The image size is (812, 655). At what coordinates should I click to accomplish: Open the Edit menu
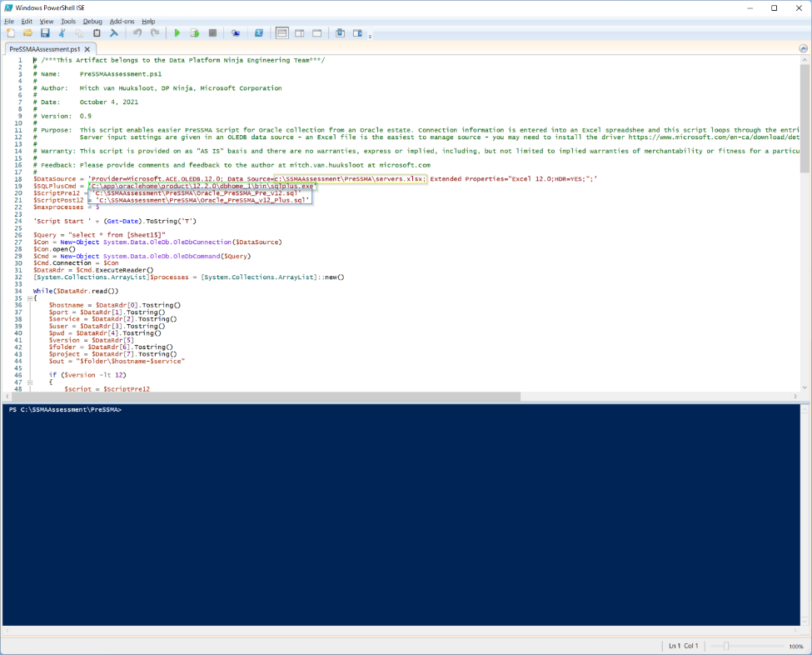(x=27, y=21)
